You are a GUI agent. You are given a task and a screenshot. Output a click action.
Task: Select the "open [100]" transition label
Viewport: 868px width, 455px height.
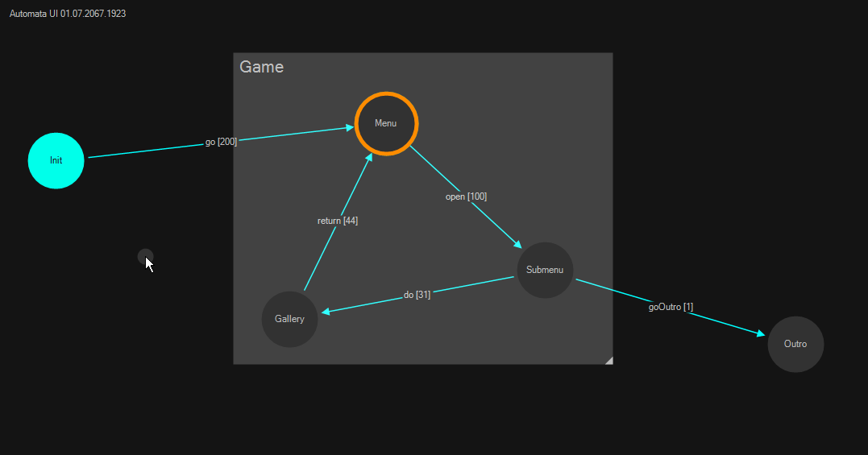(x=466, y=196)
